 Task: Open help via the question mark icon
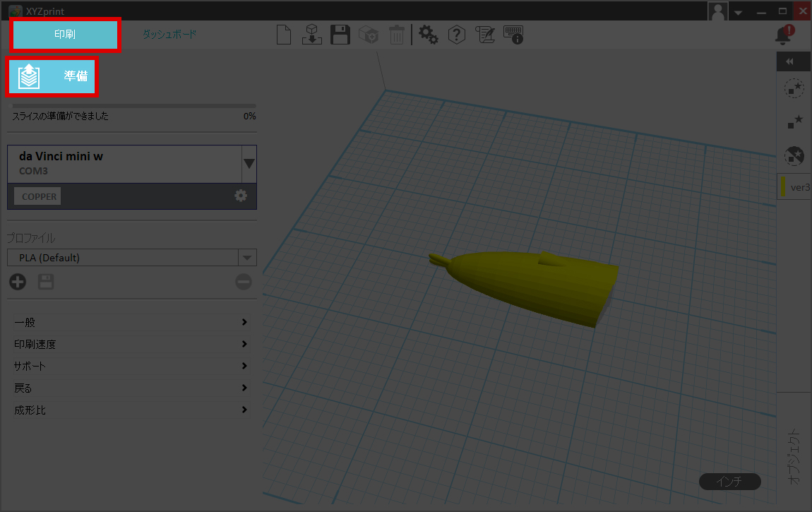click(457, 35)
